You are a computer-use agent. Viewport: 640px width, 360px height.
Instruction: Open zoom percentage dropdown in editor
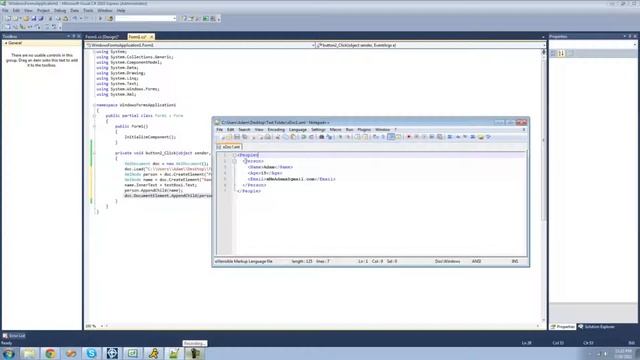102,326
